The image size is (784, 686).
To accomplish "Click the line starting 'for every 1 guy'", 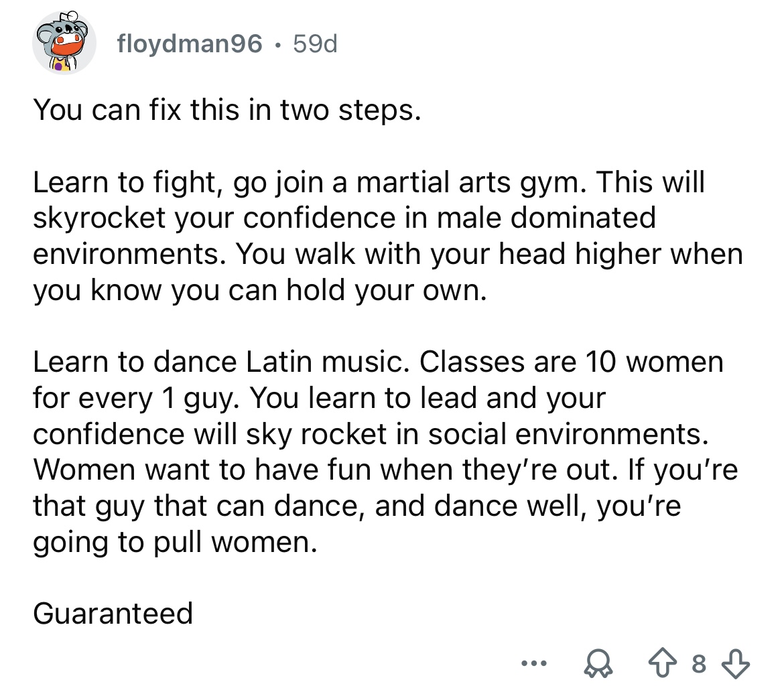I will 320,398.
